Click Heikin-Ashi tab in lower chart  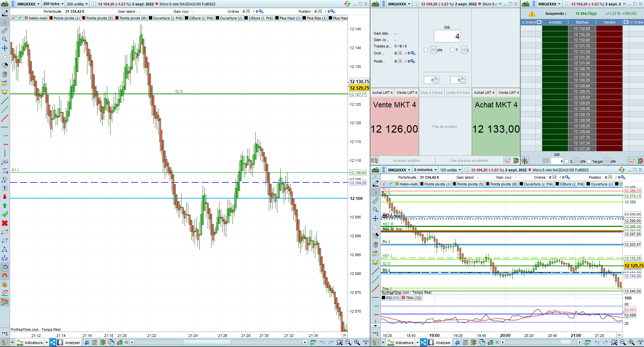(x=407, y=184)
